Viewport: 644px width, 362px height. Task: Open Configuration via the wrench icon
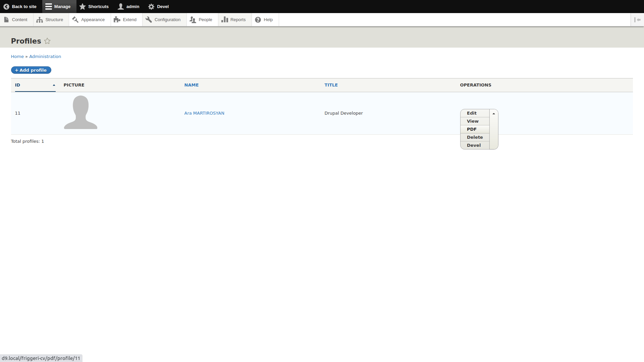pos(149,19)
